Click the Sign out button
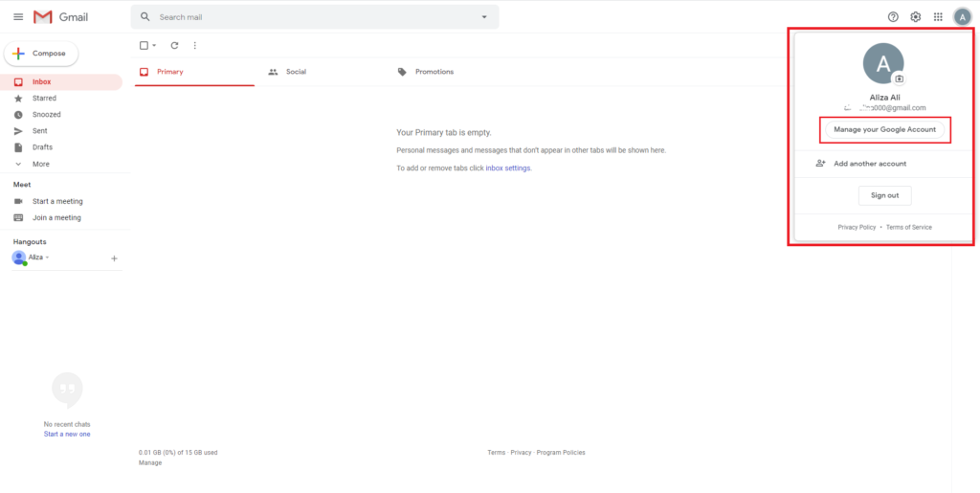This screenshot has width=980, height=493. coord(884,195)
